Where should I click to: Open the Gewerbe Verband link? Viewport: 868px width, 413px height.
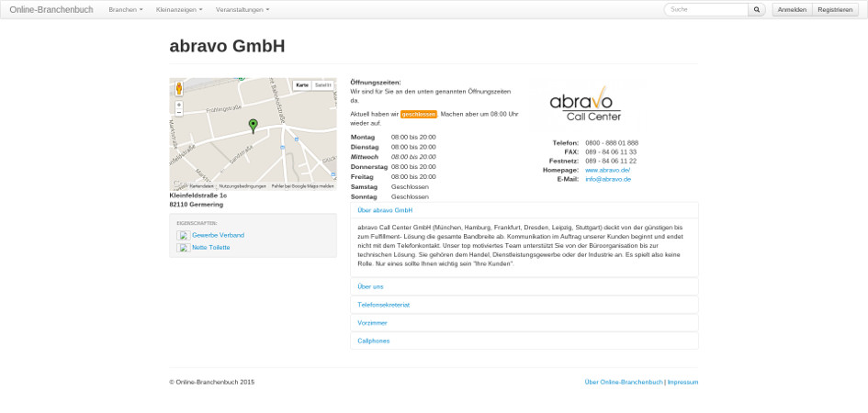pos(218,236)
